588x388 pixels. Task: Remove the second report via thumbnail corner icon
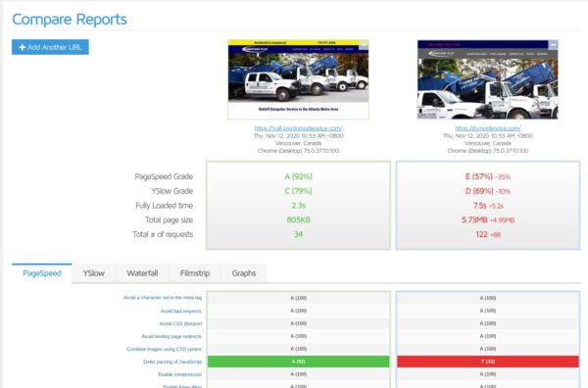click(553, 45)
